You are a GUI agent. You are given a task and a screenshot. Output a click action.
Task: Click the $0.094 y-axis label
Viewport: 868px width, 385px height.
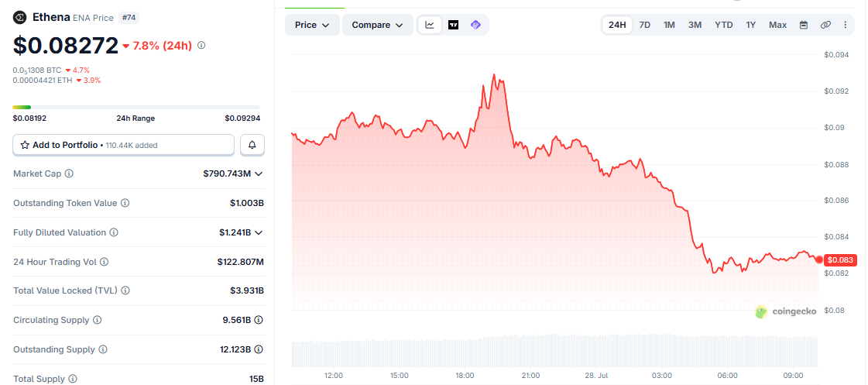coord(835,54)
